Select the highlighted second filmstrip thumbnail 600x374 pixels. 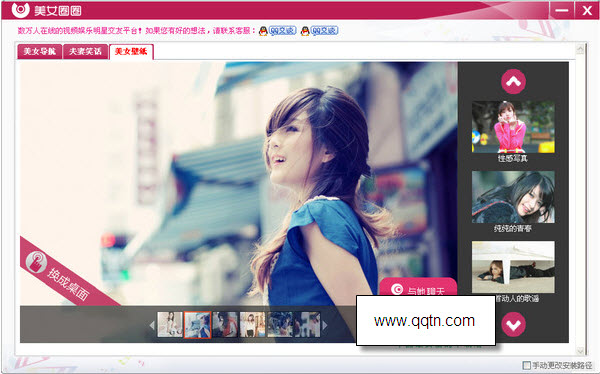point(197,325)
